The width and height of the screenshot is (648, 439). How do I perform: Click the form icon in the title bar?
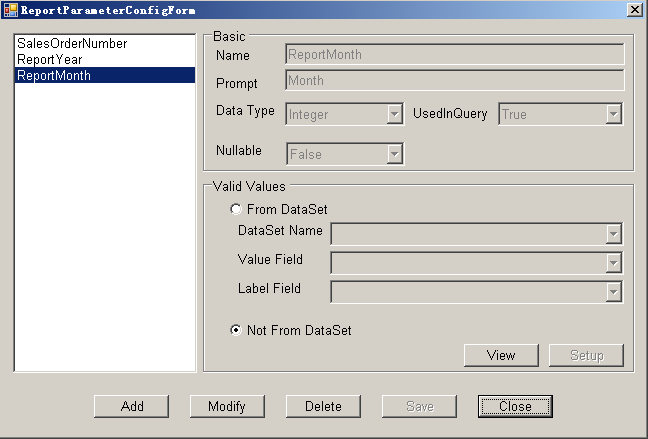pyautogui.click(x=11, y=9)
